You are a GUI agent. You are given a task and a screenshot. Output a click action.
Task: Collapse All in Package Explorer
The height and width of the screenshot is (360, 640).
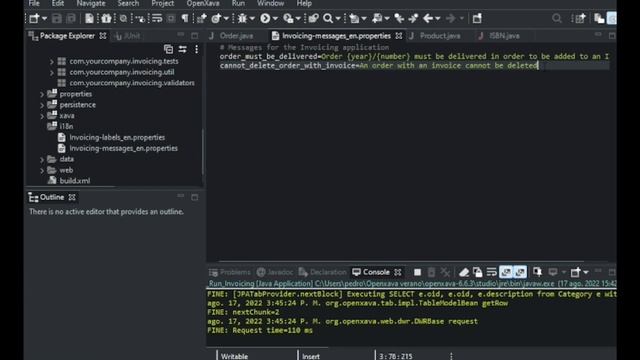(x=168, y=49)
